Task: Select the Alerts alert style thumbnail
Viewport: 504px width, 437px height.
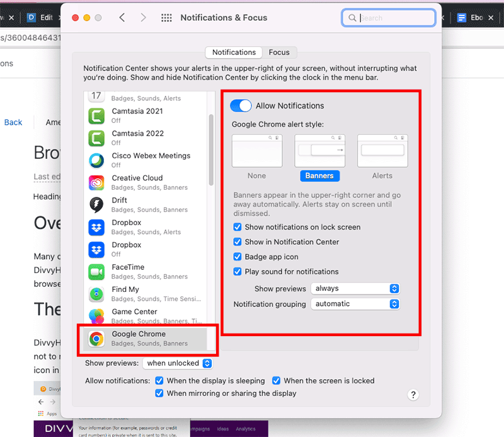Action: 382,151
